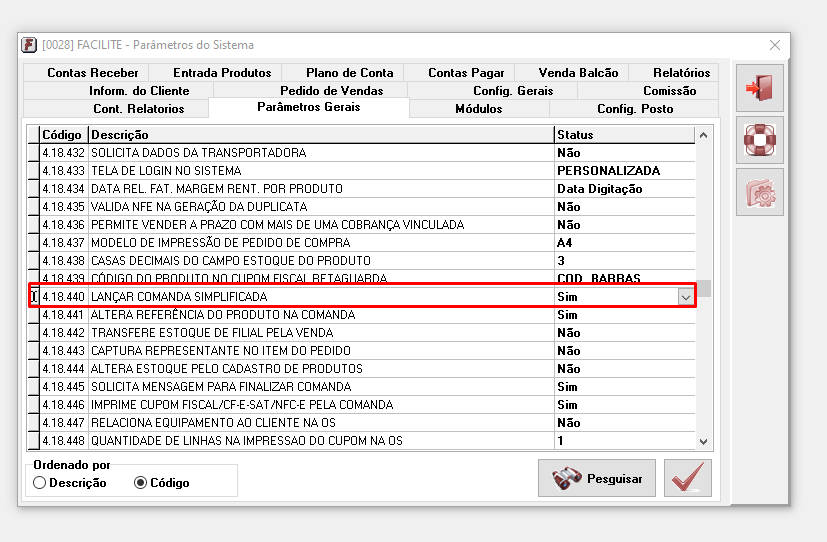Click the Status column header

[624, 134]
